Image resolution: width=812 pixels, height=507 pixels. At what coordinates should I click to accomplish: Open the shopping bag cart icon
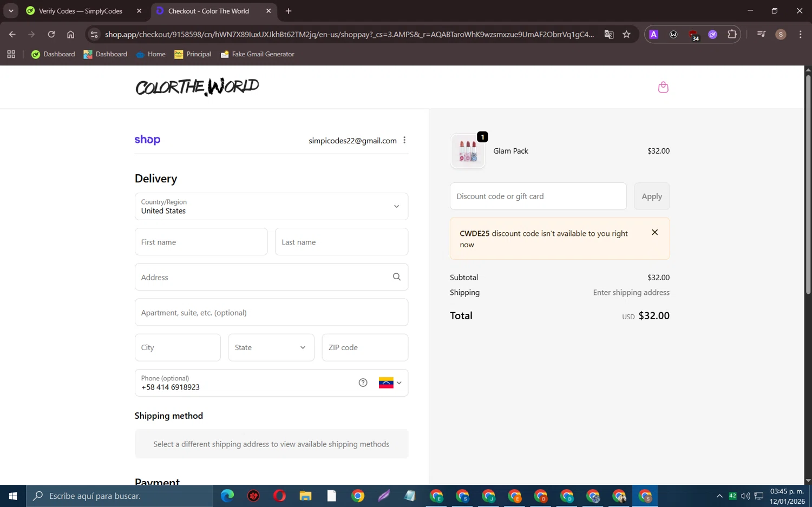click(663, 87)
